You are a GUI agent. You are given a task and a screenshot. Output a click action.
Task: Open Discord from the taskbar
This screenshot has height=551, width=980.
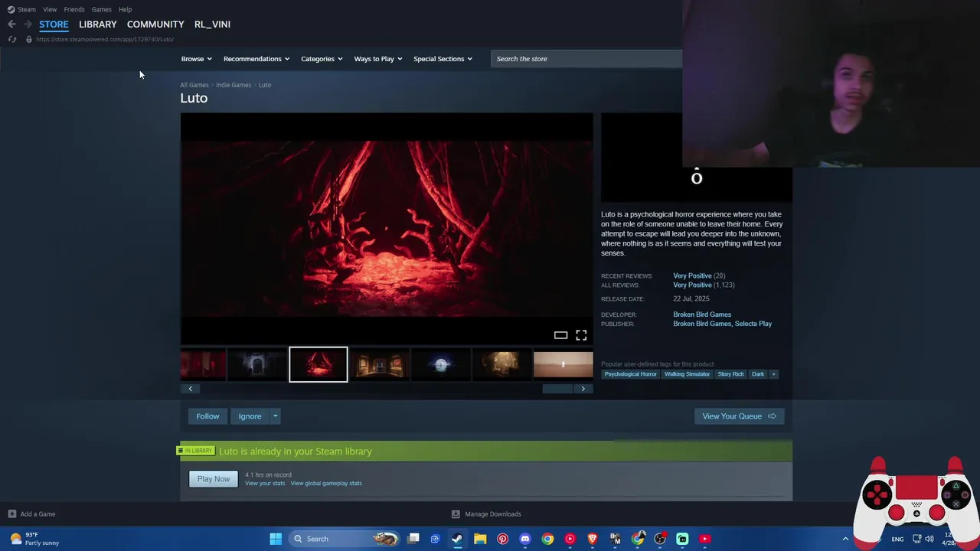[525, 539]
